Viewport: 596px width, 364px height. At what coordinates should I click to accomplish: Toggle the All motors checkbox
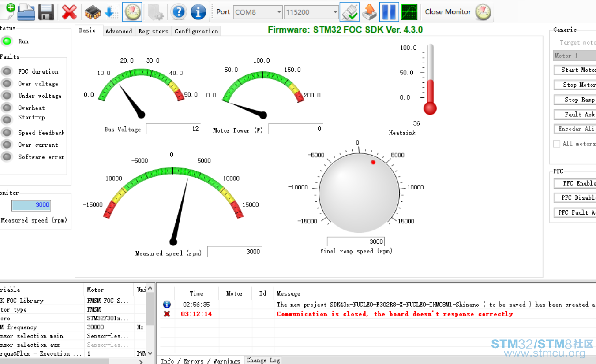pyautogui.click(x=557, y=144)
